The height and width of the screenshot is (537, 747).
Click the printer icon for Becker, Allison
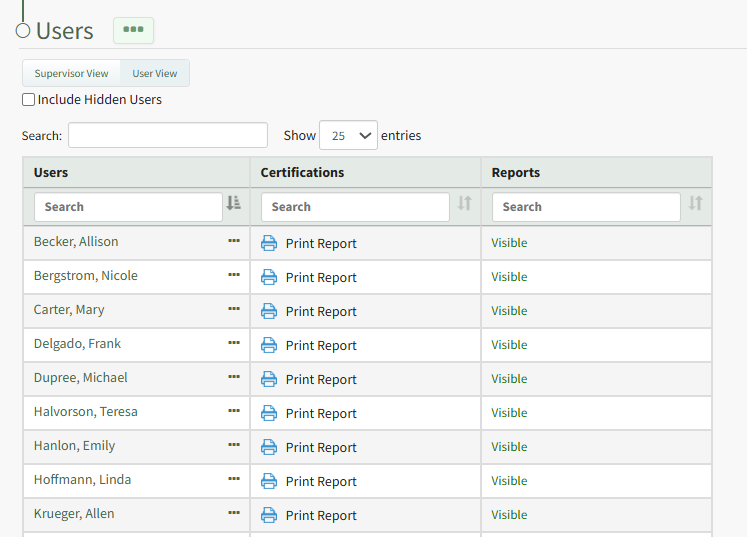[x=269, y=243]
